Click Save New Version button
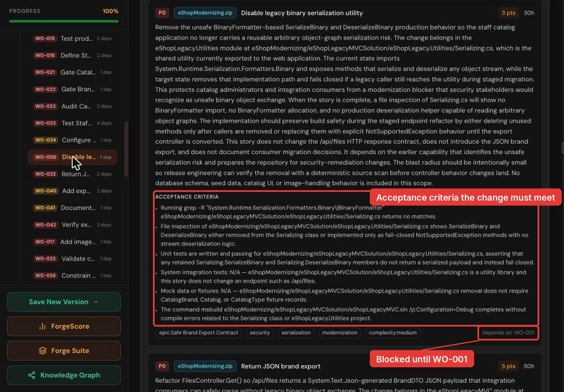This screenshot has width=564, height=392. [64, 302]
